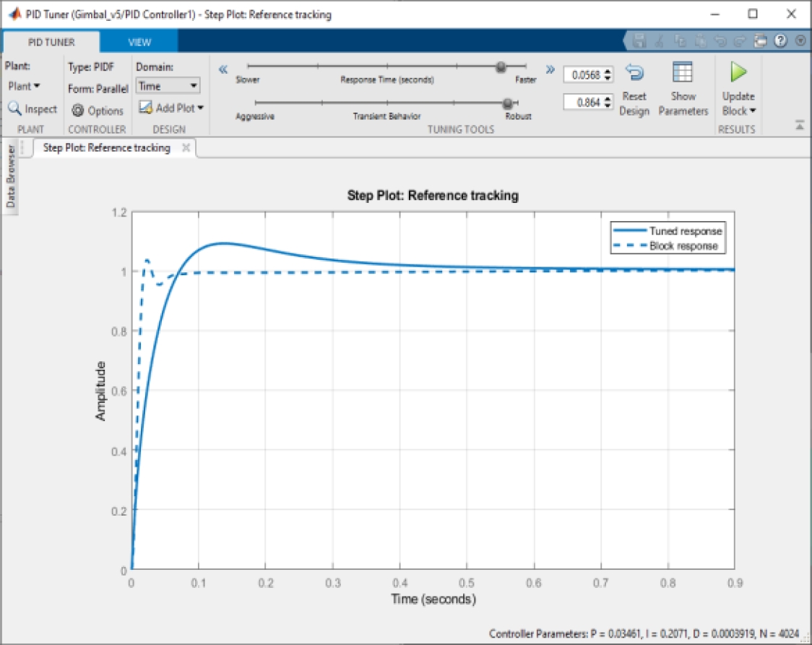812x645 pixels.
Task: Open the Data Browser side panel
Action: [x=11, y=177]
